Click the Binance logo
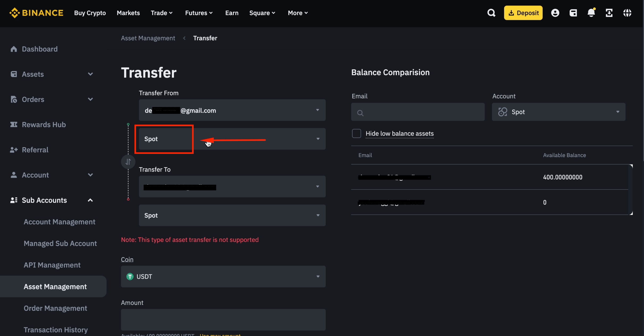The height and width of the screenshot is (336, 644). coord(36,12)
